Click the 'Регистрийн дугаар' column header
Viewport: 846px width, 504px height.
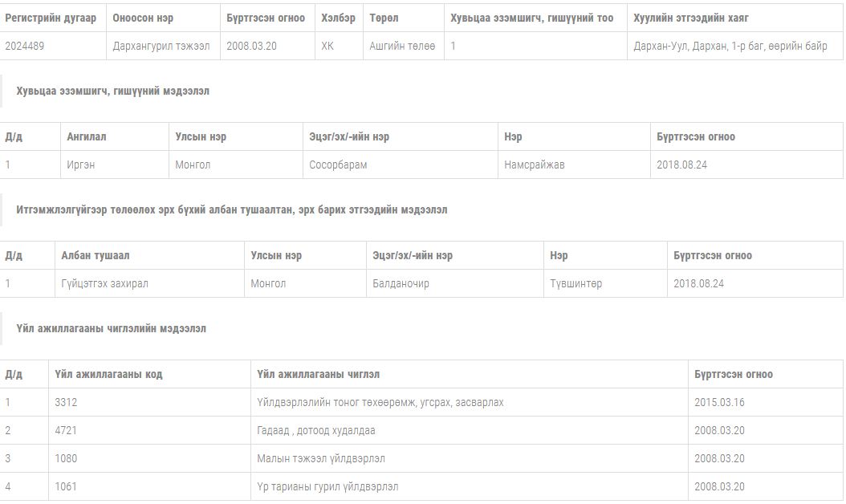coord(51,18)
